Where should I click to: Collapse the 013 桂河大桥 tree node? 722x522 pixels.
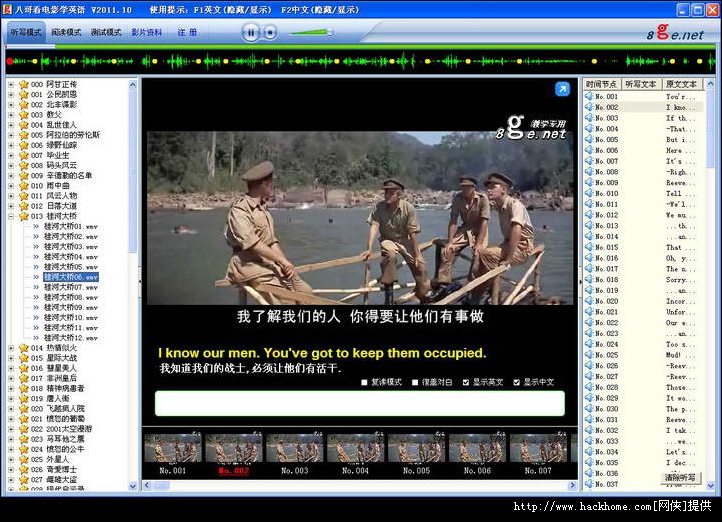point(11,216)
